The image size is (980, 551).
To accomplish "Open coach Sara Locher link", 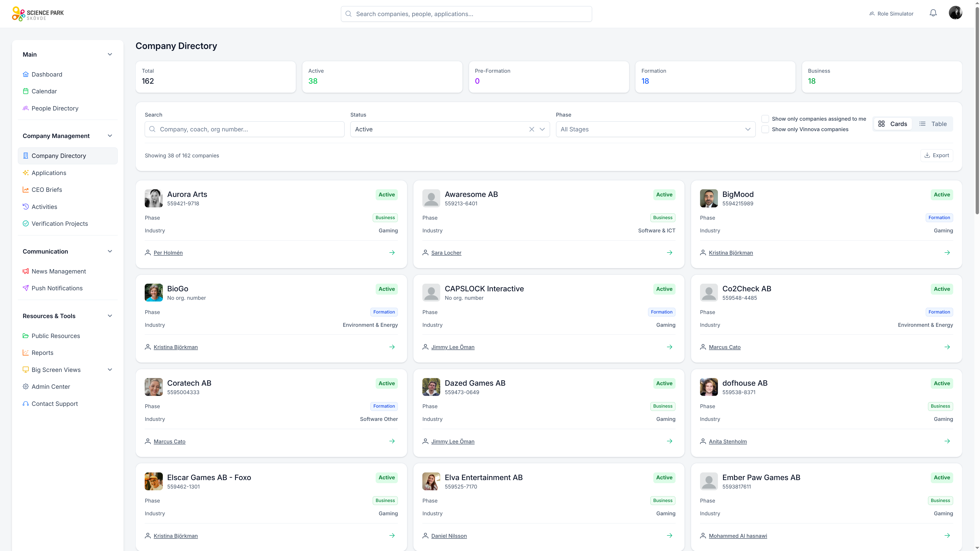I will (446, 253).
